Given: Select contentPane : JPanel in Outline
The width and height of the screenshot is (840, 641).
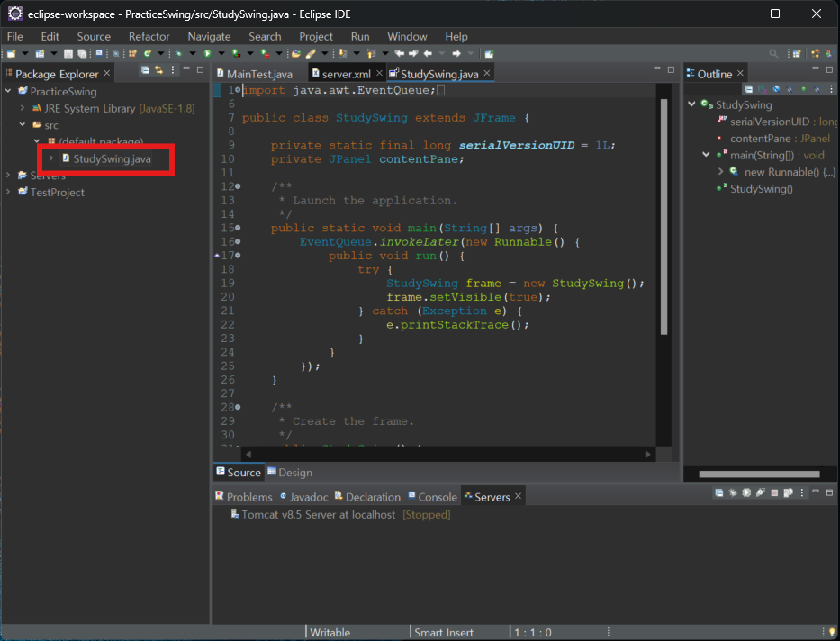Looking at the screenshot, I should [773, 138].
